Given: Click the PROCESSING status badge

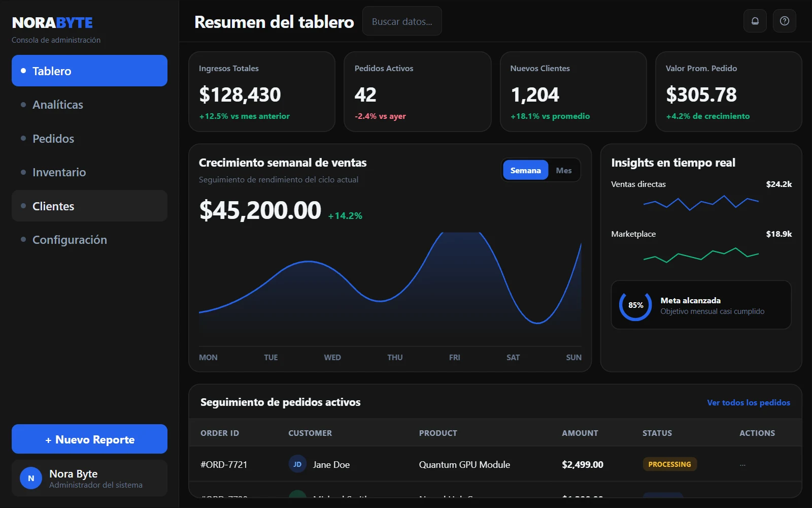Looking at the screenshot, I should [x=669, y=464].
